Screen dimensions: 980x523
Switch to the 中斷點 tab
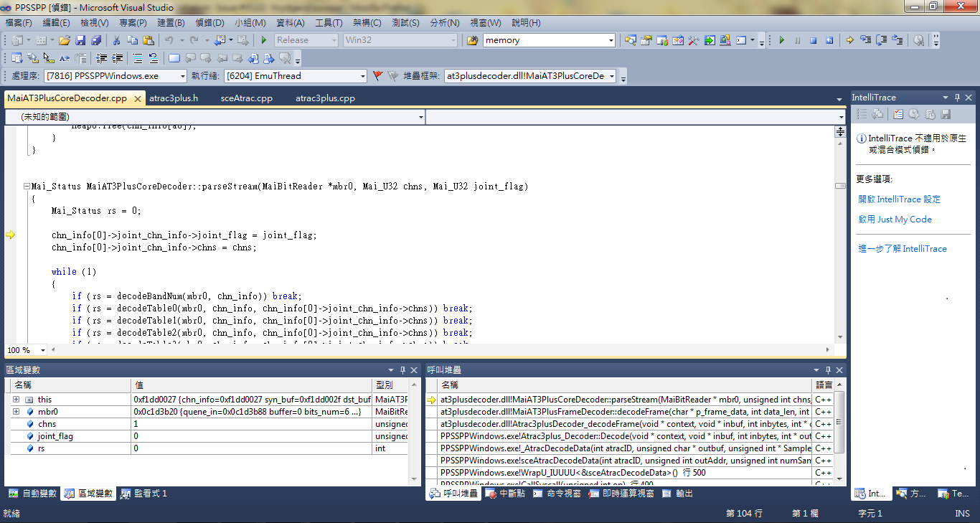click(504, 494)
